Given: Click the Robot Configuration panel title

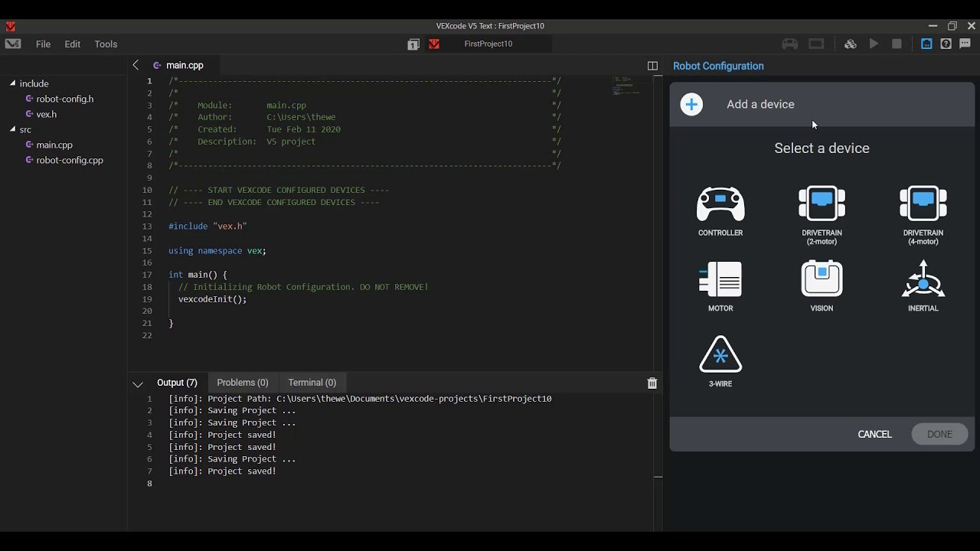Looking at the screenshot, I should (x=718, y=66).
